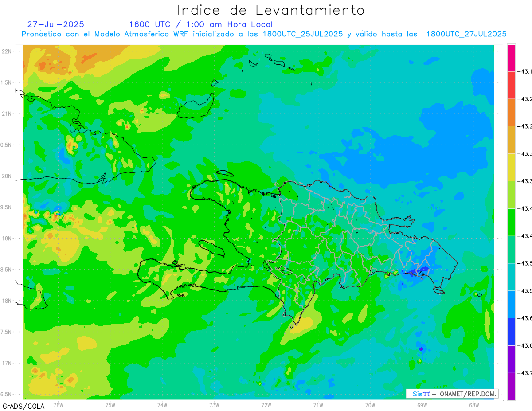Click the '17N' latitude label

tap(7, 363)
